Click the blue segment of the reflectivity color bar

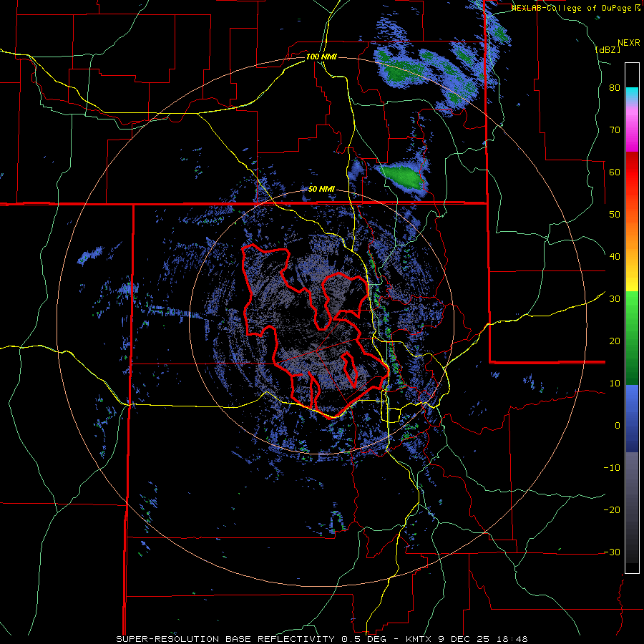(632, 419)
